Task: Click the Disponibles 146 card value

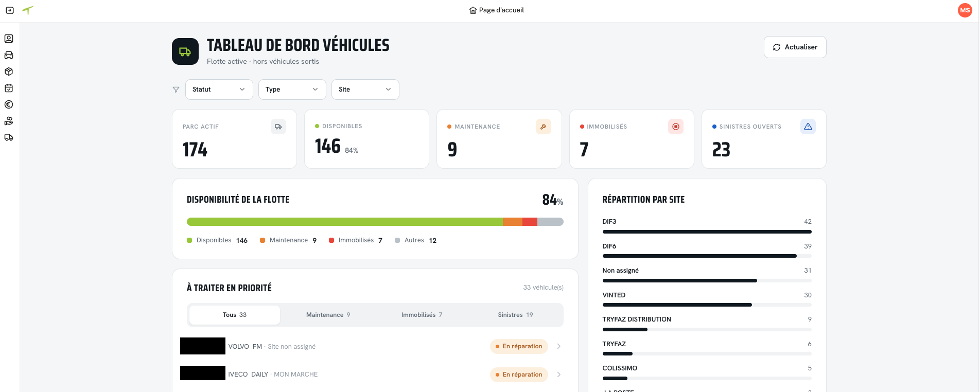Action: 328,146
